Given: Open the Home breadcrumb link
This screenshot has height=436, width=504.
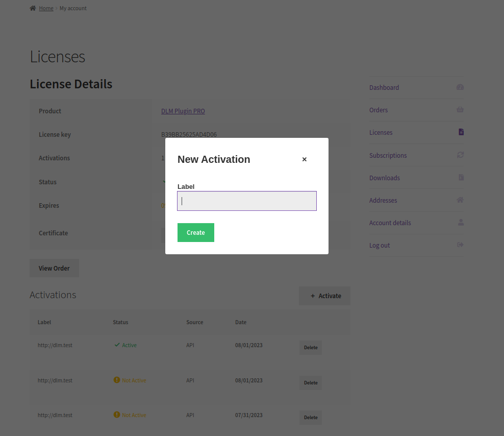Looking at the screenshot, I should [x=46, y=8].
